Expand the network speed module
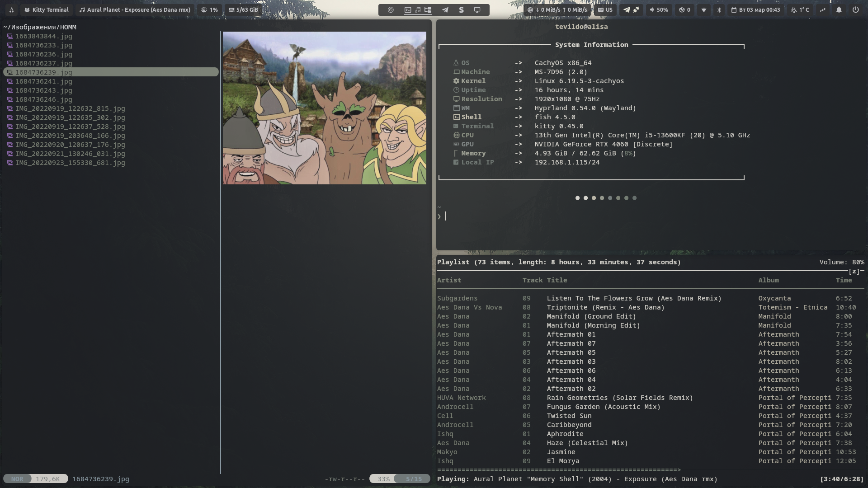 (557, 9)
